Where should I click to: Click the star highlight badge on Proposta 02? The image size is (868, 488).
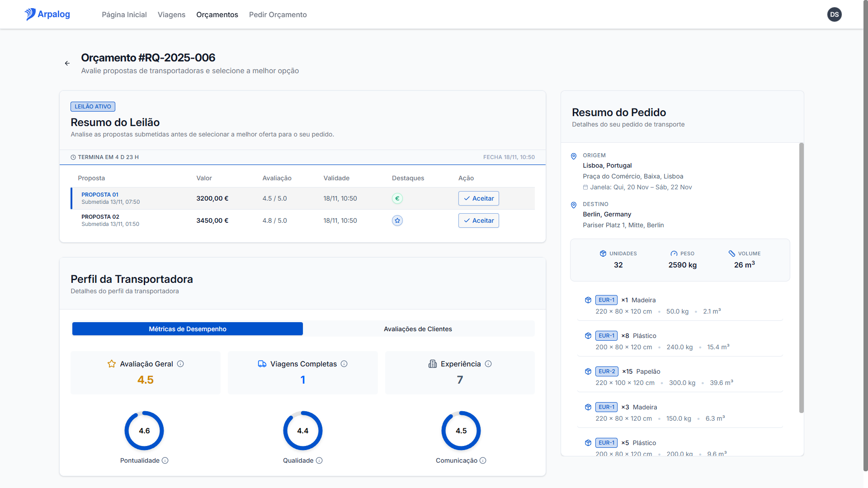click(397, 221)
